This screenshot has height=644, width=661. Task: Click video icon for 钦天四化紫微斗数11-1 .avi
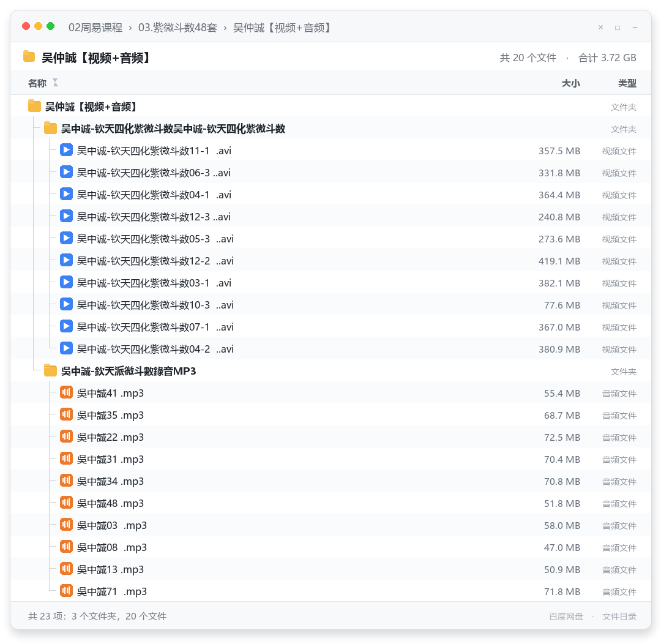(66, 150)
